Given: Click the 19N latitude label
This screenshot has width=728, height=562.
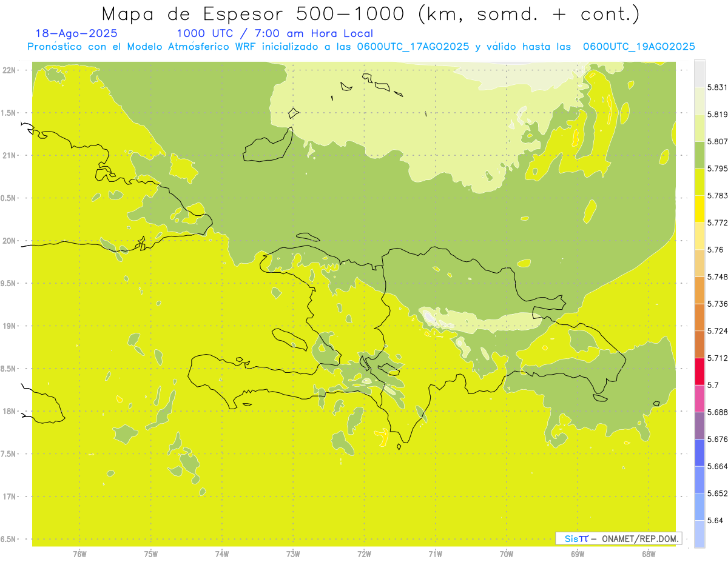Looking at the screenshot, I should point(8,326).
